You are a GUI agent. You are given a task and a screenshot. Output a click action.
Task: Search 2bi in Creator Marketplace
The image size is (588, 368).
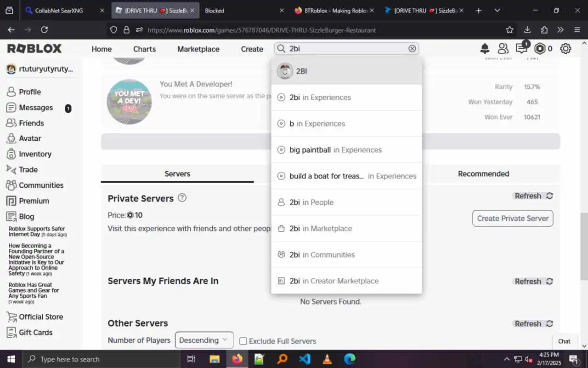pyautogui.click(x=346, y=281)
